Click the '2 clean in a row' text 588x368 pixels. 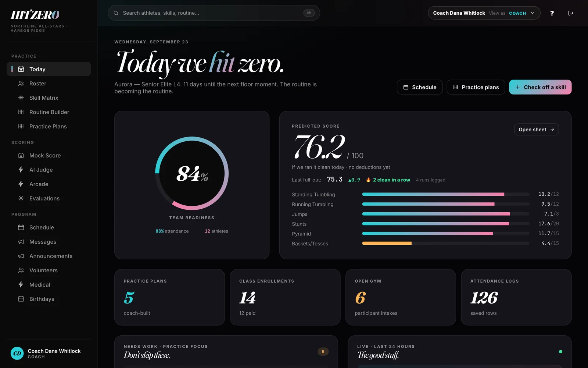coord(391,180)
